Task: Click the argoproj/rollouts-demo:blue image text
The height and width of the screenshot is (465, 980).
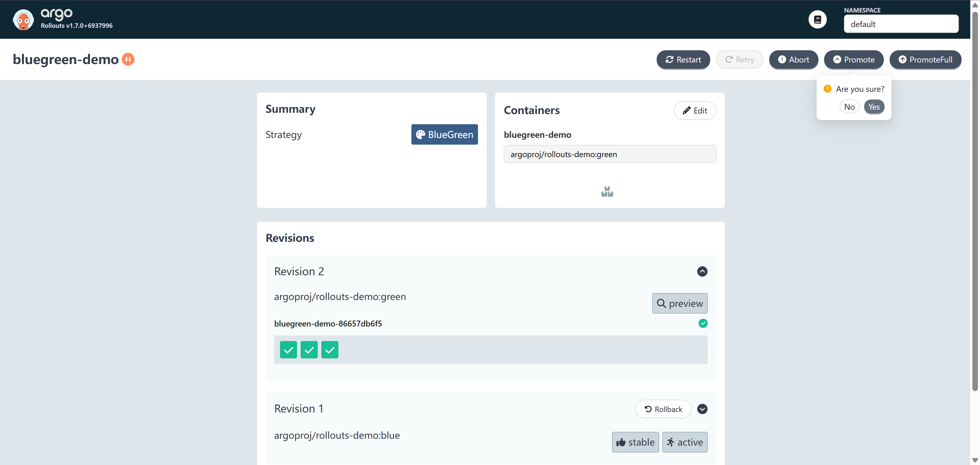Action: tap(337, 435)
